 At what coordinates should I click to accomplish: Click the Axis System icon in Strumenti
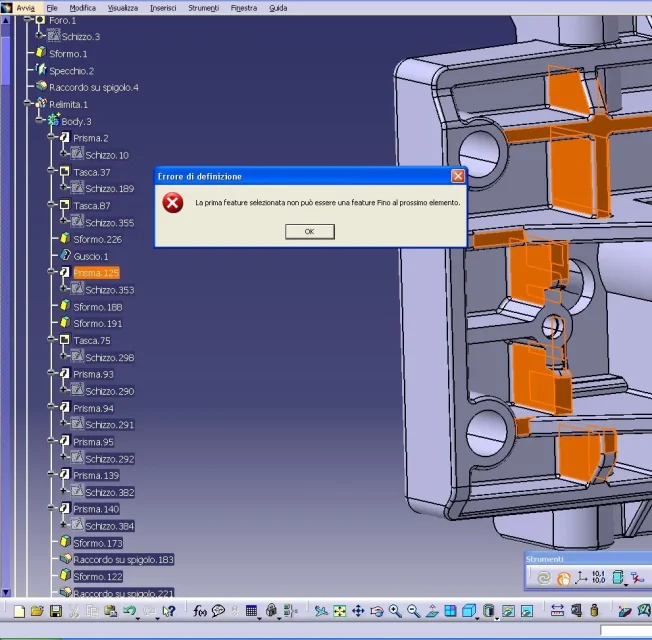click(x=581, y=578)
